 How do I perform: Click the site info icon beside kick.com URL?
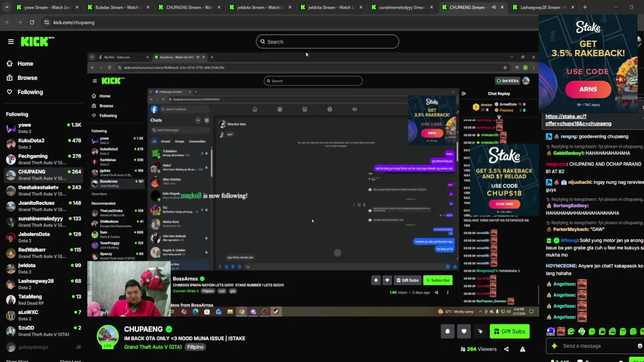pyautogui.click(x=46, y=22)
